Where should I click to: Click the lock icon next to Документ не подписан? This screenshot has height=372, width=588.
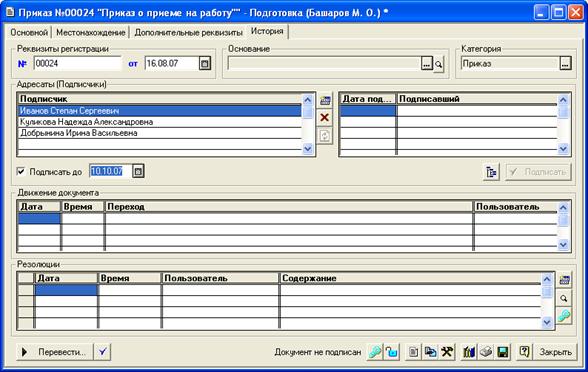tap(392, 352)
